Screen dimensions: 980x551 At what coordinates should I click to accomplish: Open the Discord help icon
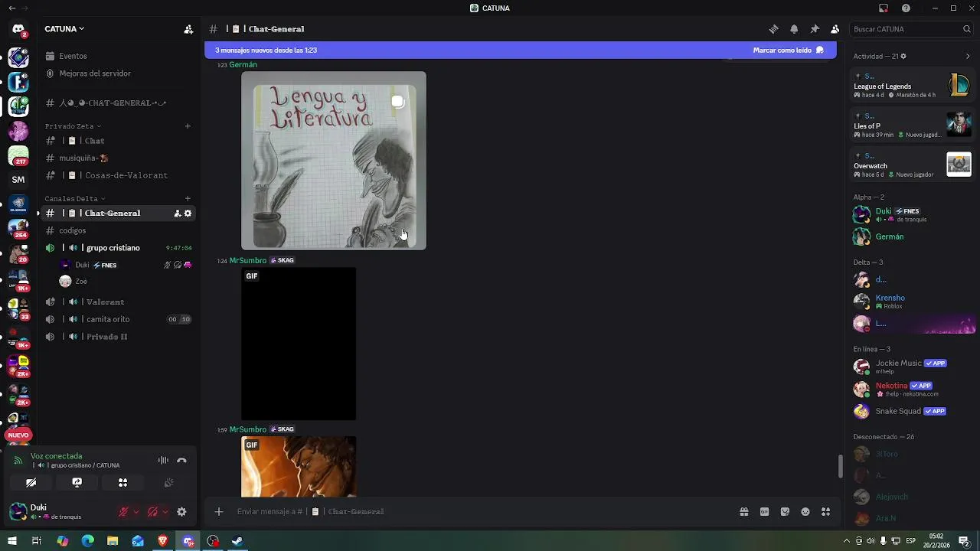(906, 8)
